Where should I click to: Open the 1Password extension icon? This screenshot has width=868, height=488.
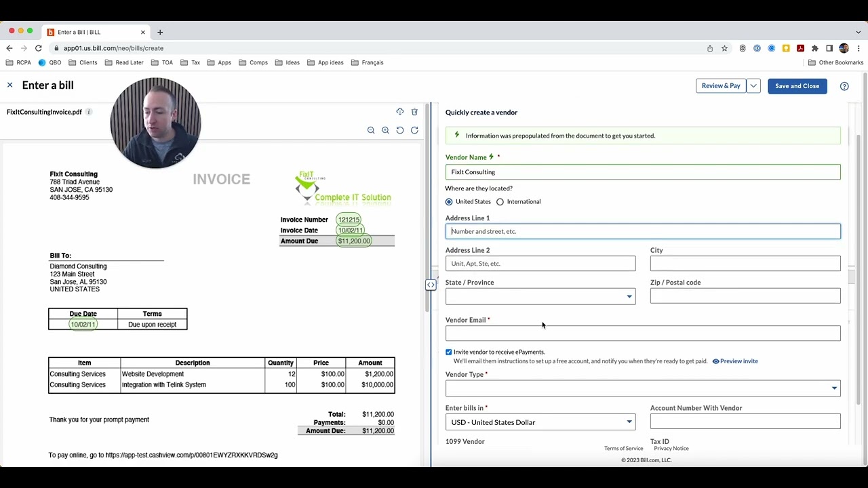pos(757,48)
